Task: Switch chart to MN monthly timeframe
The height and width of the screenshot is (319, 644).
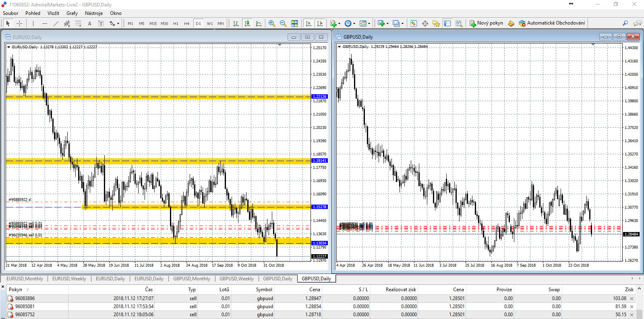Action: pyautogui.click(x=221, y=23)
